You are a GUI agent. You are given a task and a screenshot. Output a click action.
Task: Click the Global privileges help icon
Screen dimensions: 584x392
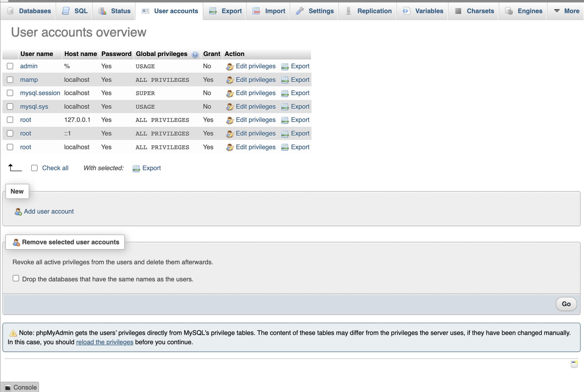click(195, 54)
